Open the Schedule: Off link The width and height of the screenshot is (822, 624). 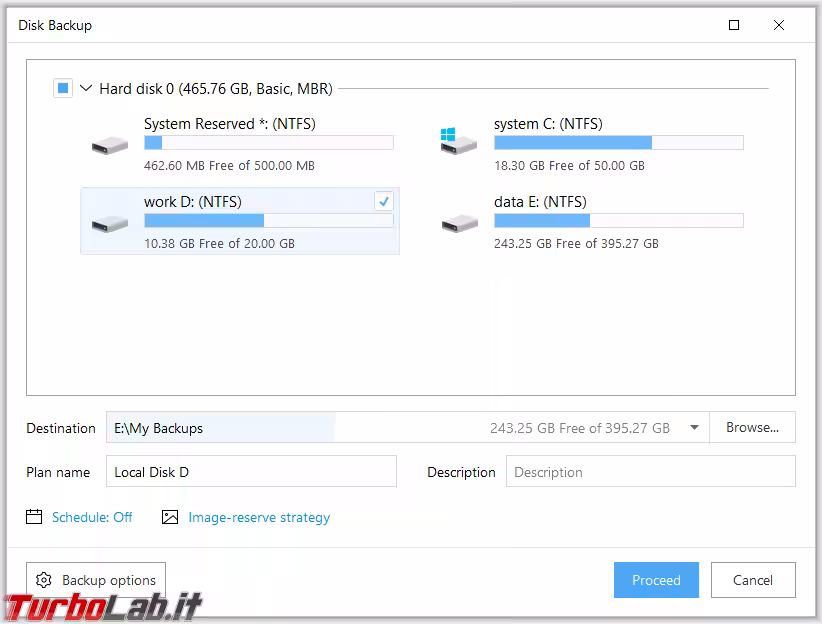pyautogui.click(x=92, y=517)
